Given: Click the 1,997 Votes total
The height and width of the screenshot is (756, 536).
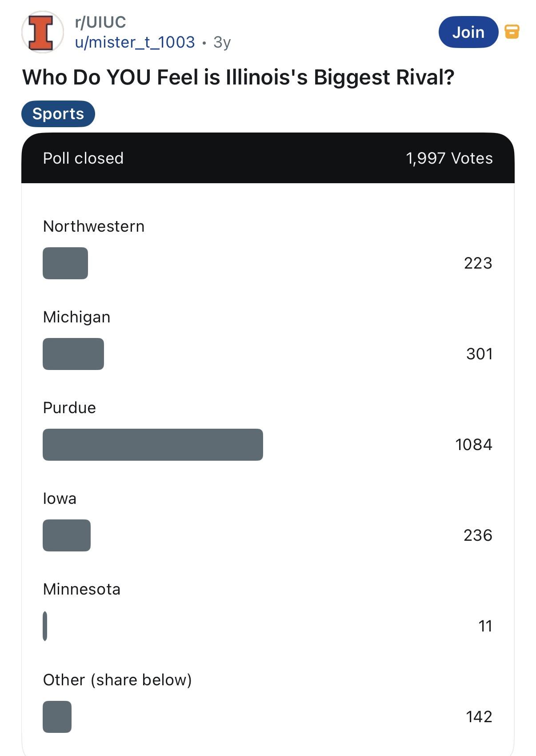Looking at the screenshot, I should point(449,158).
